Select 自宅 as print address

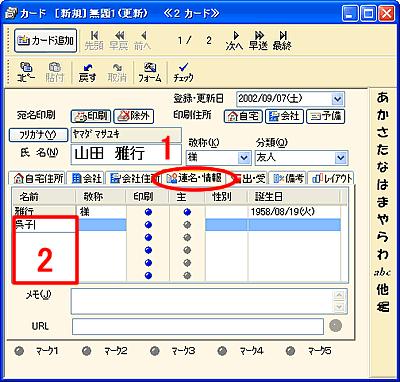243,116
